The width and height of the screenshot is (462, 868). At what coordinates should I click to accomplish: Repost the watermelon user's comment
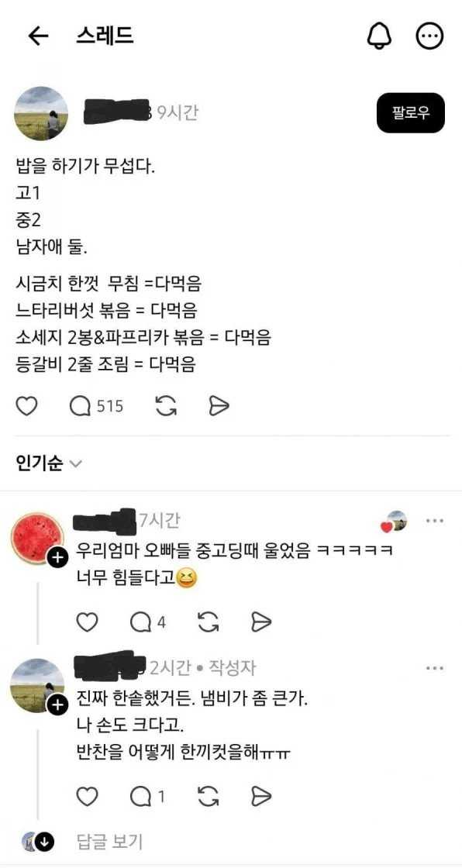coord(208,623)
